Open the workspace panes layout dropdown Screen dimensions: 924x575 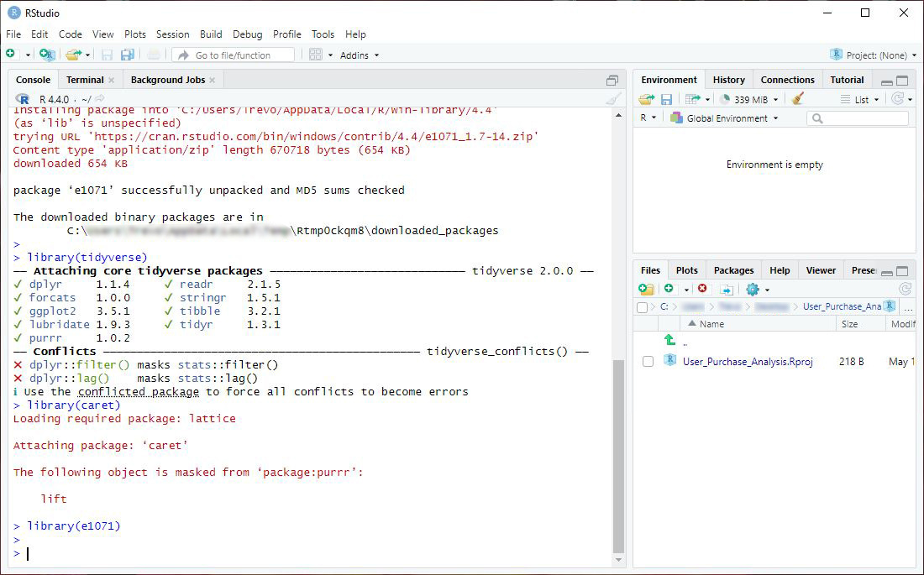(x=321, y=55)
